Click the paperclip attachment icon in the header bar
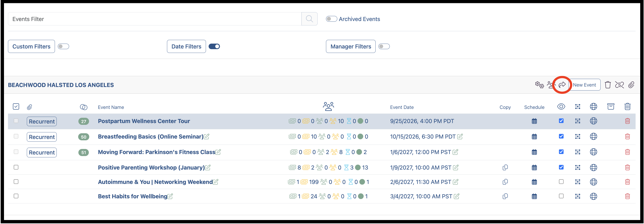644x224 pixels. (631, 85)
